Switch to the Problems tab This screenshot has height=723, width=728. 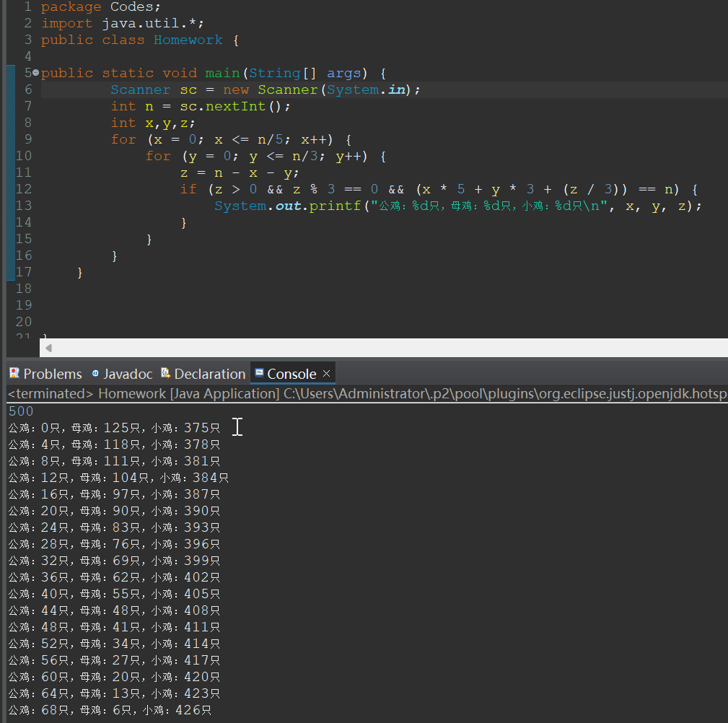(x=53, y=374)
